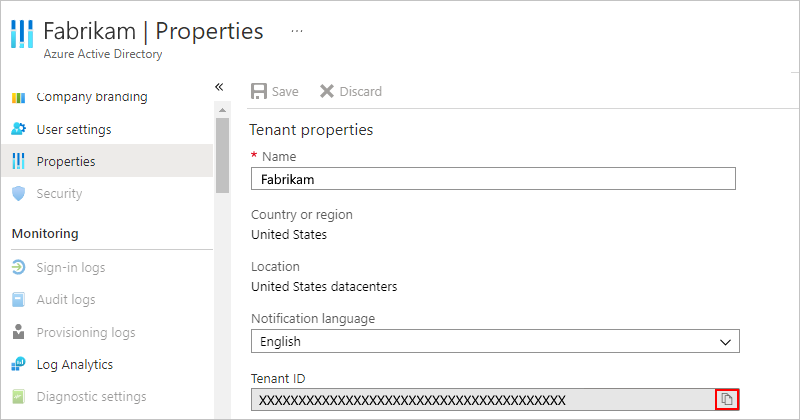Open the ellipsis more options menu
This screenshot has height=420, width=800.
(x=296, y=31)
